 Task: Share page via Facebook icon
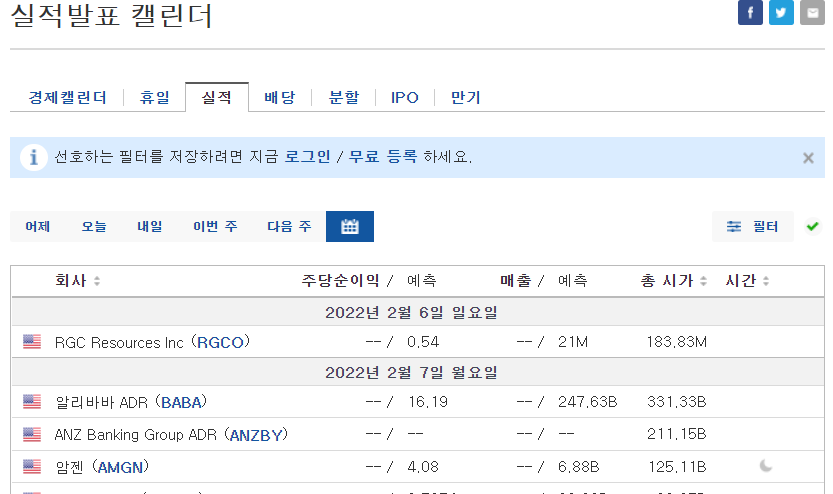pyautogui.click(x=750, y=12)
